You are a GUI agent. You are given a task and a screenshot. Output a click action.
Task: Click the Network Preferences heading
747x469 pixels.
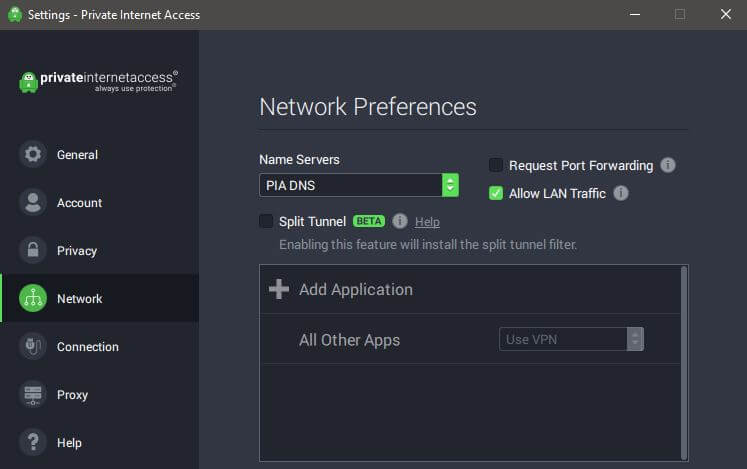[x=368, y=107]
